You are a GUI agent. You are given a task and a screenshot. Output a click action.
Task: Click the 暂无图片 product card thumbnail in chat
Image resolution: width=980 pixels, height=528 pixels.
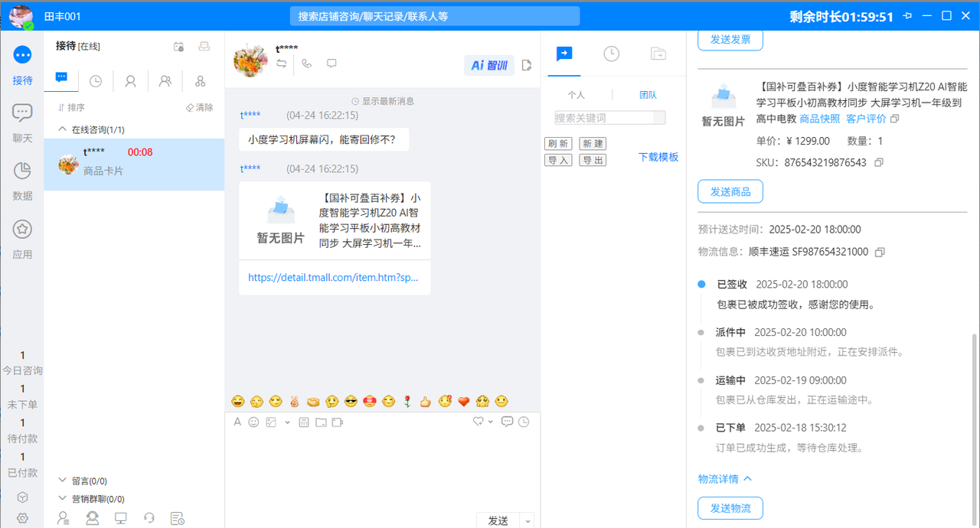pyautogui.click(x=280, y=220)
